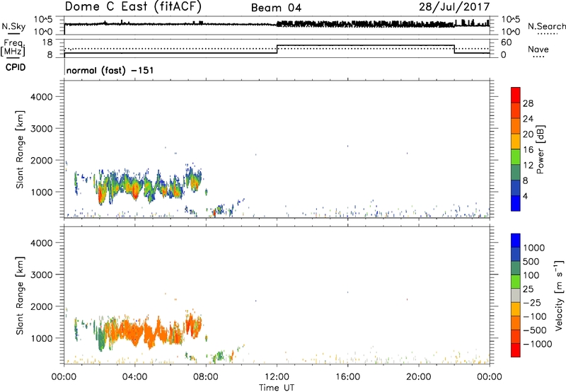Click the 'N.Search' legend label
The width and height of the screenshot is (566, 392).
click(546, 26)
